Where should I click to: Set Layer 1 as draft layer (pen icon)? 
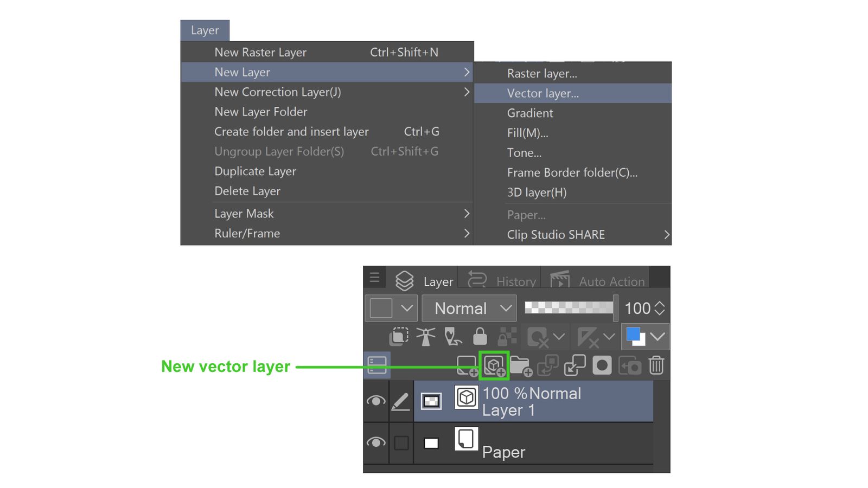pyautogui.click(x=454, y=336)
